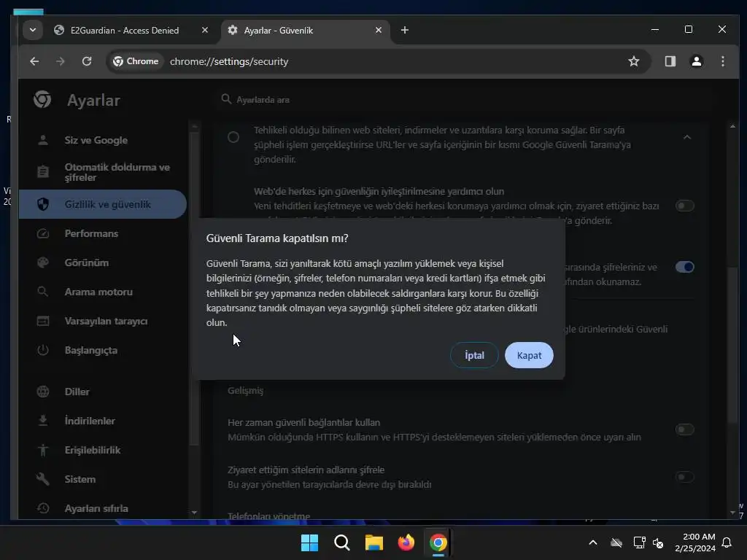Show hidden system tray icons
Image resolution: width=747 pixels, height=560 pixels.
(x=593, y=542)
